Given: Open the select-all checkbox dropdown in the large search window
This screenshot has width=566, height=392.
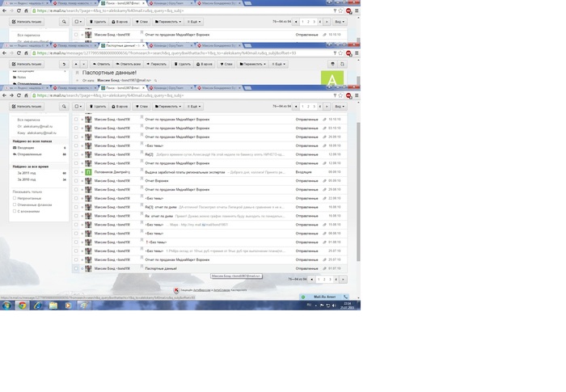Looking at the screenshot, I should [x=78, y=107].
